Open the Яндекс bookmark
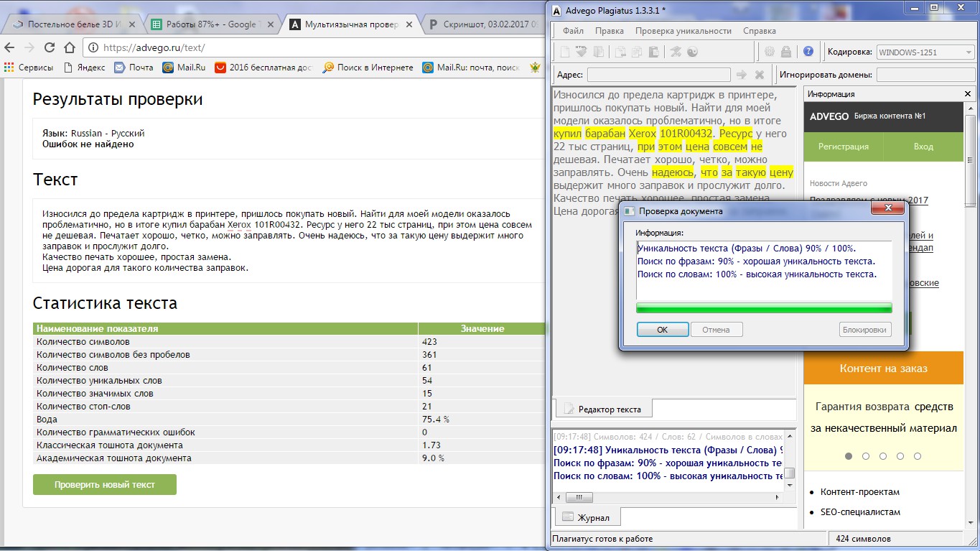 point(84,68)
